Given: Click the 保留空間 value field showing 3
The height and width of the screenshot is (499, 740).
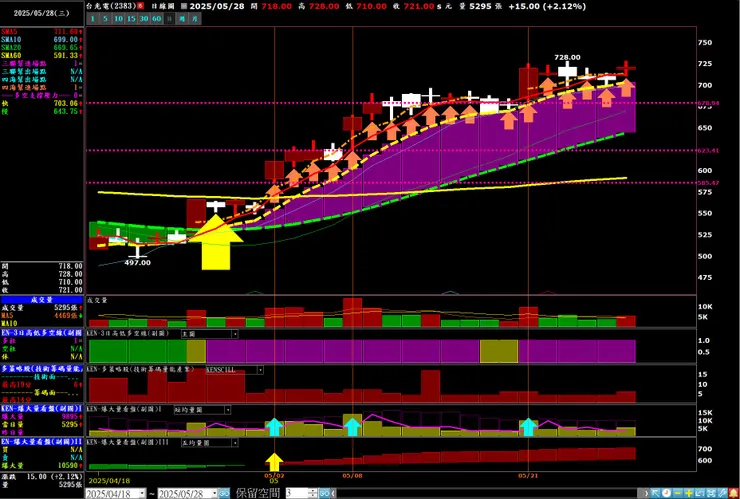Looking at the screenshot, I should pos(297,493).
